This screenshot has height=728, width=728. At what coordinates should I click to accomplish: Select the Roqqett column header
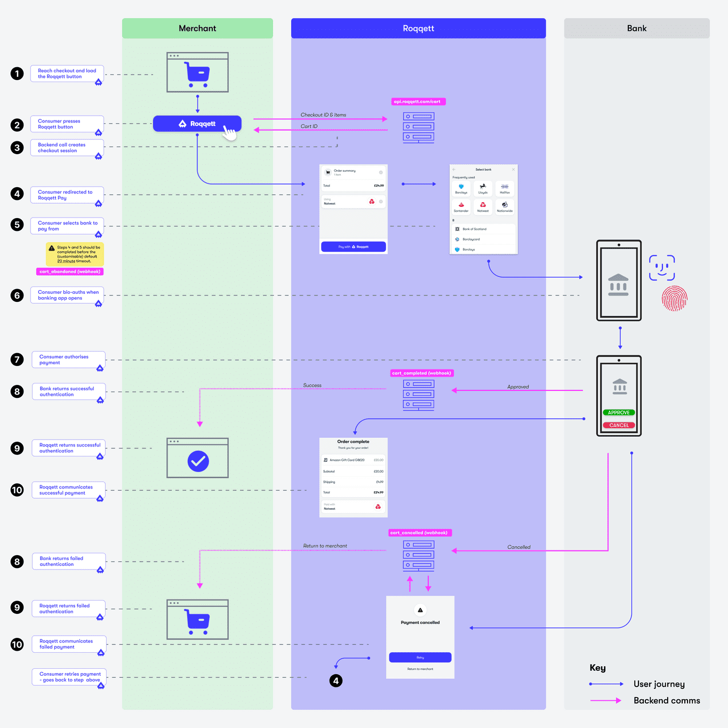(x=418, y=28)
